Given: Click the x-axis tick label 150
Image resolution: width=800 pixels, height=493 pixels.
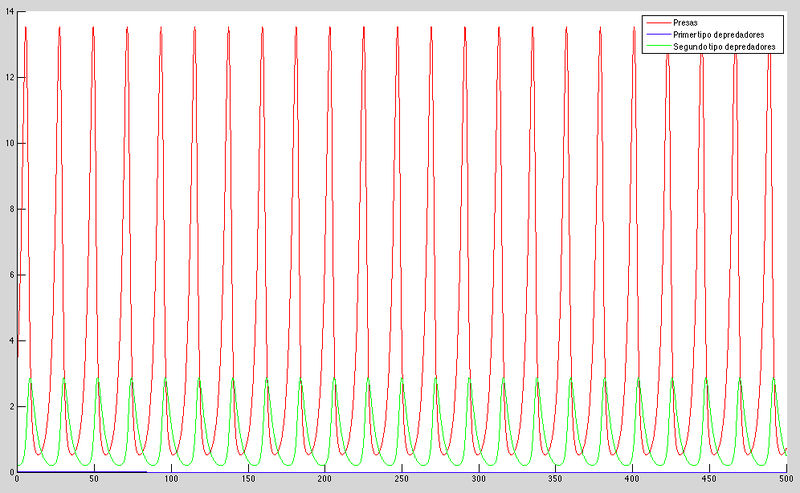Looking at the screenshot, I should click(x=247, y=481).
